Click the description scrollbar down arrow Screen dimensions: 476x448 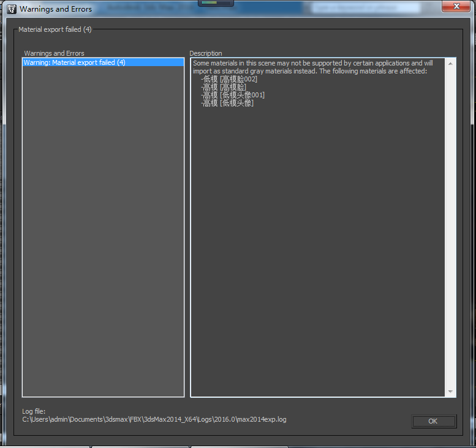point(450,392)
